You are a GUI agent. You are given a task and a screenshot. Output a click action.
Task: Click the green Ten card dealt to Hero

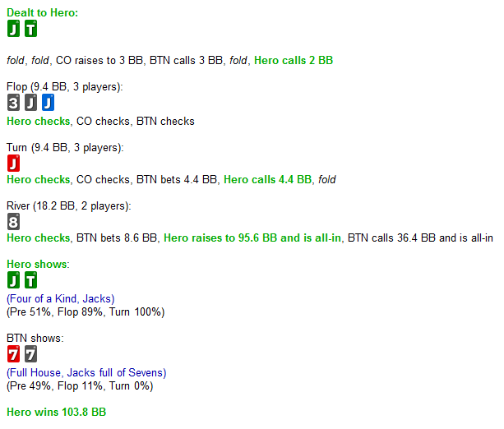tap(30, 30)
